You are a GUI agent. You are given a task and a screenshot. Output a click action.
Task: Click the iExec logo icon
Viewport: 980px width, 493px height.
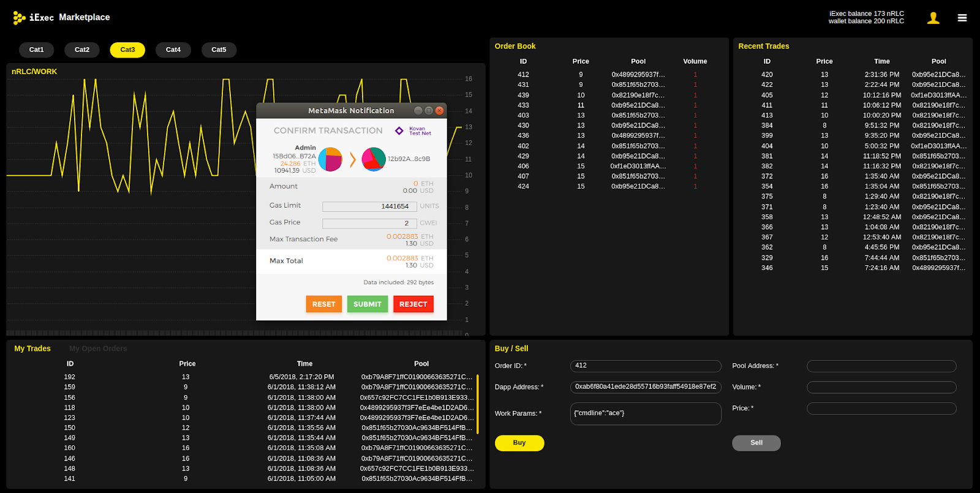coord(19,18)
